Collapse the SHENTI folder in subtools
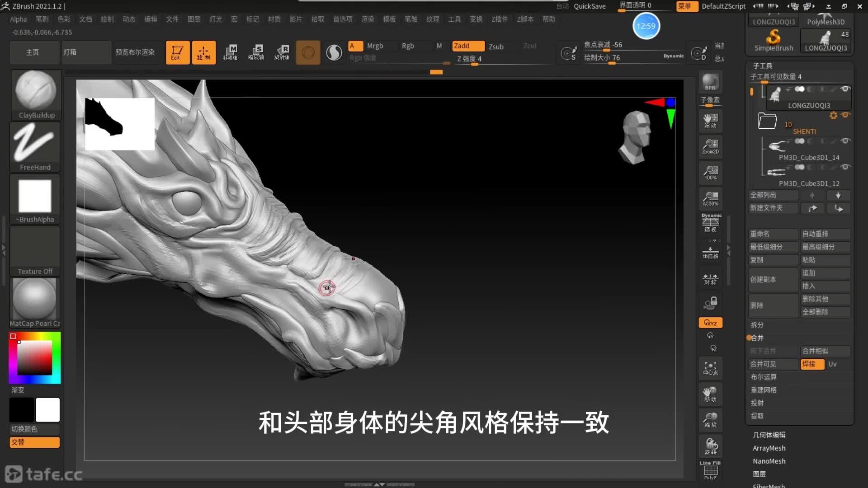 (x=767, y=121)
